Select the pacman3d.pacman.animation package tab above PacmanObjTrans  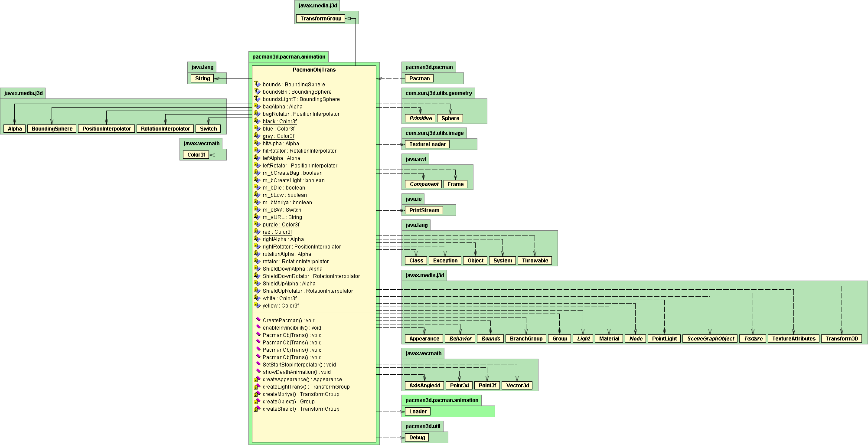(288, 57)
